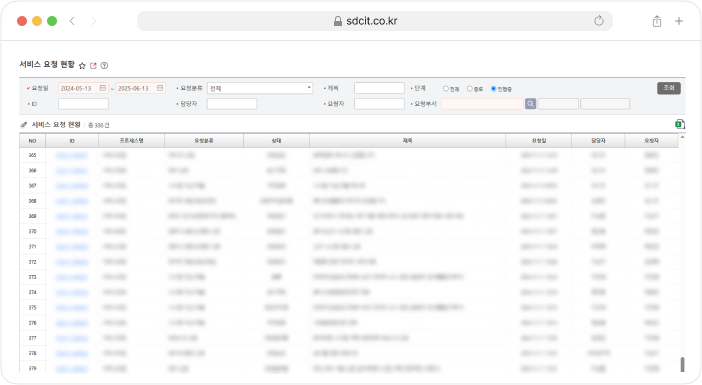Reload the sdcit.co.kr page
Image resolution: width=702 pixels, height=385 pixels.
[599, 21]
